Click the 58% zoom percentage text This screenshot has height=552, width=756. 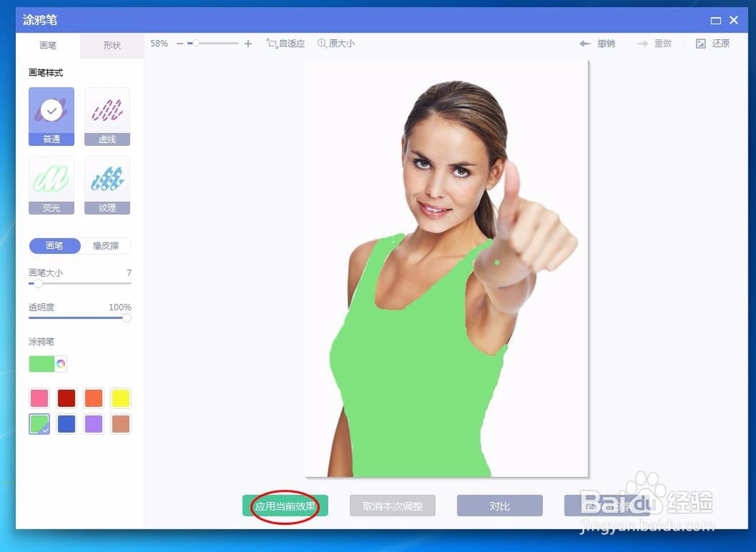point(159,43)
